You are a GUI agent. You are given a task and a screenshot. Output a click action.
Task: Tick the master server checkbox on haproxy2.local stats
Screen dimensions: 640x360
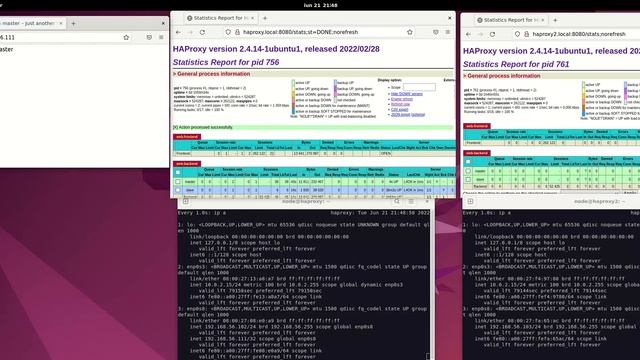[468, 171]
